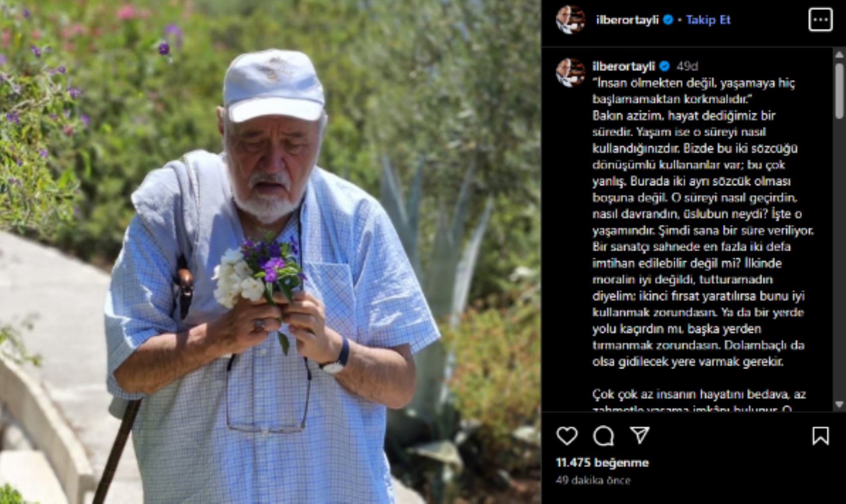Click the caption scrollbar thumb
846x504 pixels.
point(839,91)
